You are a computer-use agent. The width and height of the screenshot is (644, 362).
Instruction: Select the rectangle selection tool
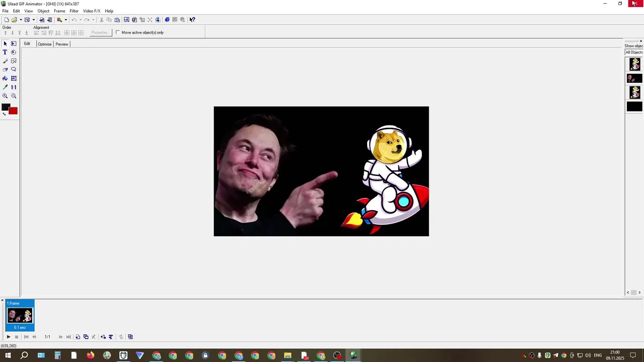coord(14,44)
